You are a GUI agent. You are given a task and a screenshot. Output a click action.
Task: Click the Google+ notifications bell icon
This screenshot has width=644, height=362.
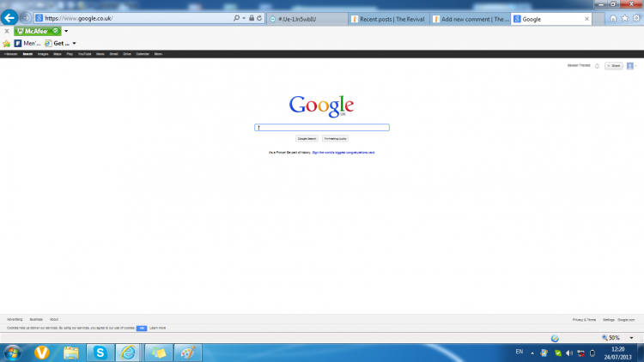[597, 66]
